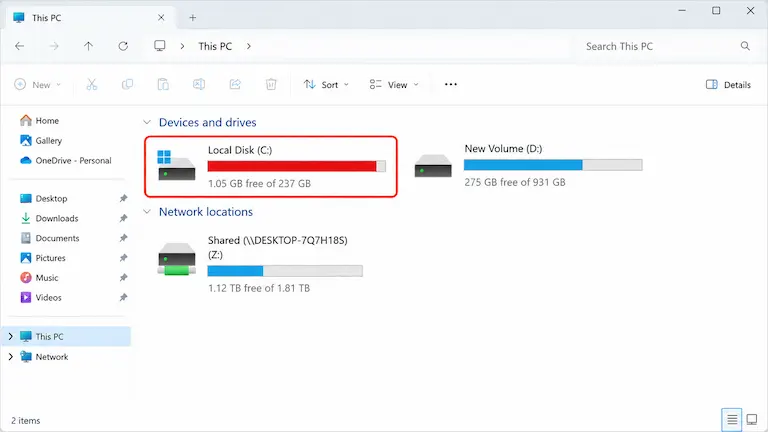Screen dimensions: 768x432
Task: Open Shared network drive (Z:) icon
Action: pyautogui.click(x=177, y=259)
